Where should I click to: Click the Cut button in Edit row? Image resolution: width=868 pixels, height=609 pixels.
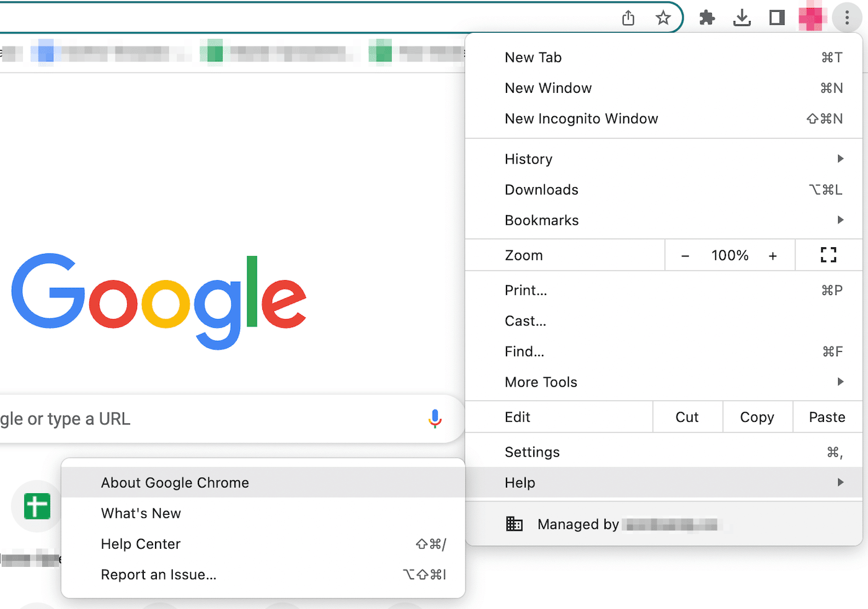coord(688,417)
